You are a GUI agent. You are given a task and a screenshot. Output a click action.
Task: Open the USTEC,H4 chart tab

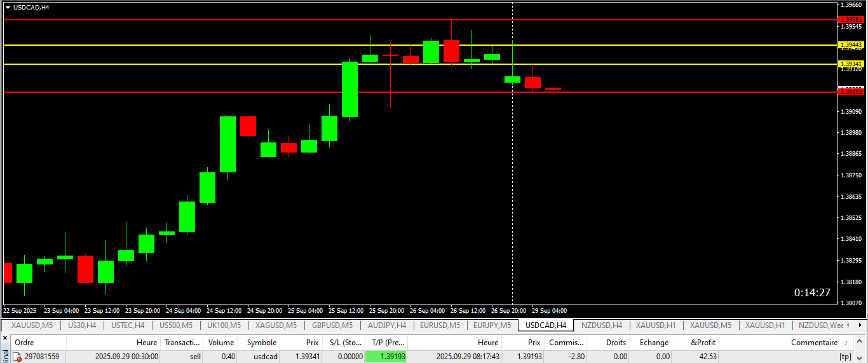pos(128,325)
